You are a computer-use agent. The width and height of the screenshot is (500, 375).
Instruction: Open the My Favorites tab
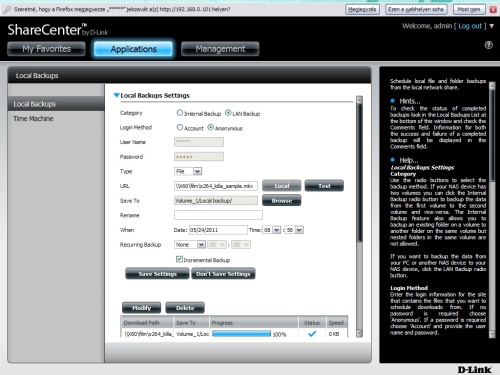[47, 49]
